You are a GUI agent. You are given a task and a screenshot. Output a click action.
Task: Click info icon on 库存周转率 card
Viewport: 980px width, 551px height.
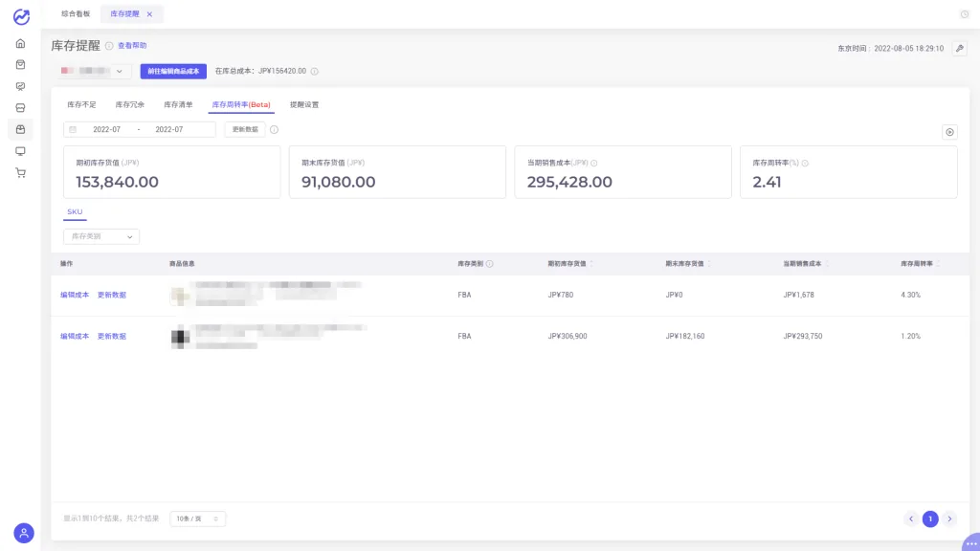click(805, 163)
